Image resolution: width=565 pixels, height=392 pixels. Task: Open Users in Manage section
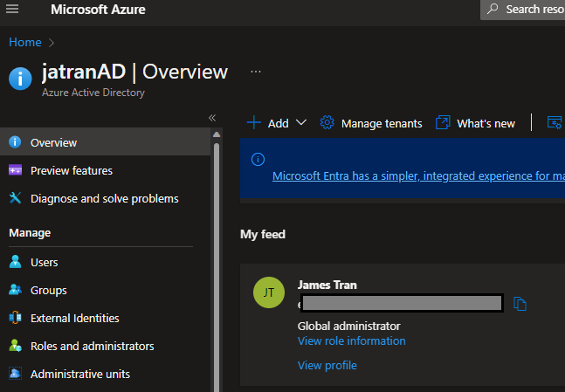[105, 262]
